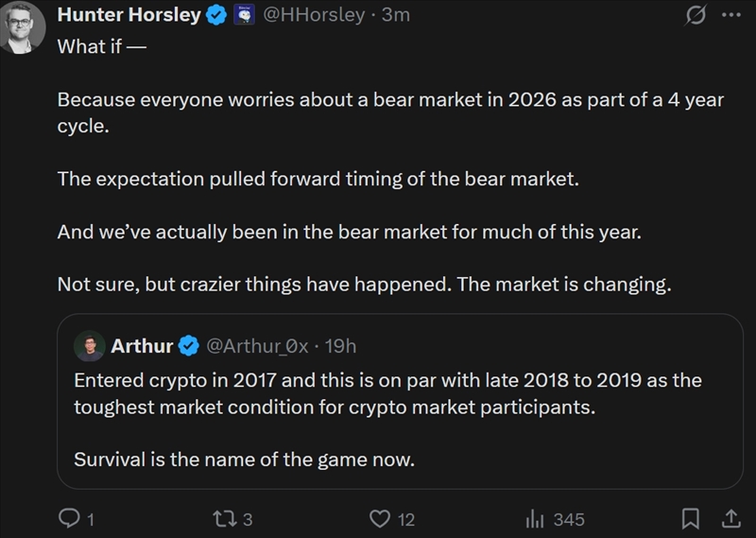This screenshot has height=538, width=756.
Task: Click Arthur's display name in the quoted post
Action: pos(142,346)
